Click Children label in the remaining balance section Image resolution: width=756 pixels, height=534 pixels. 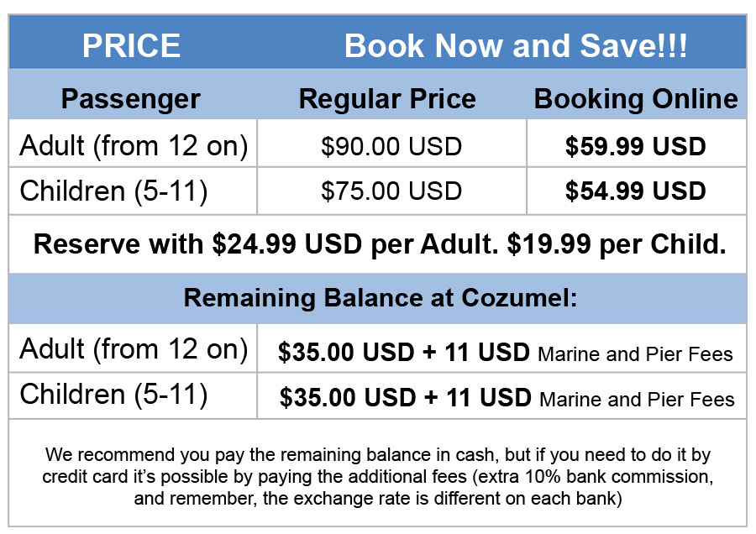click(113, 394)
